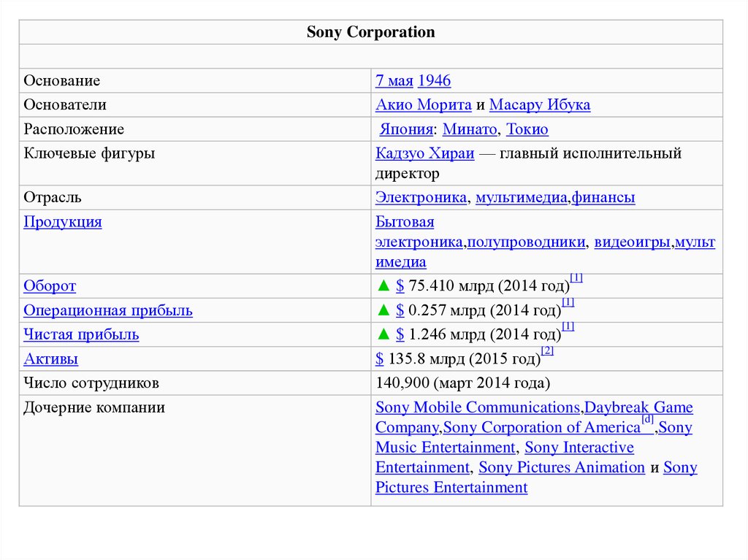Open the Активы link

click(51, 359)
